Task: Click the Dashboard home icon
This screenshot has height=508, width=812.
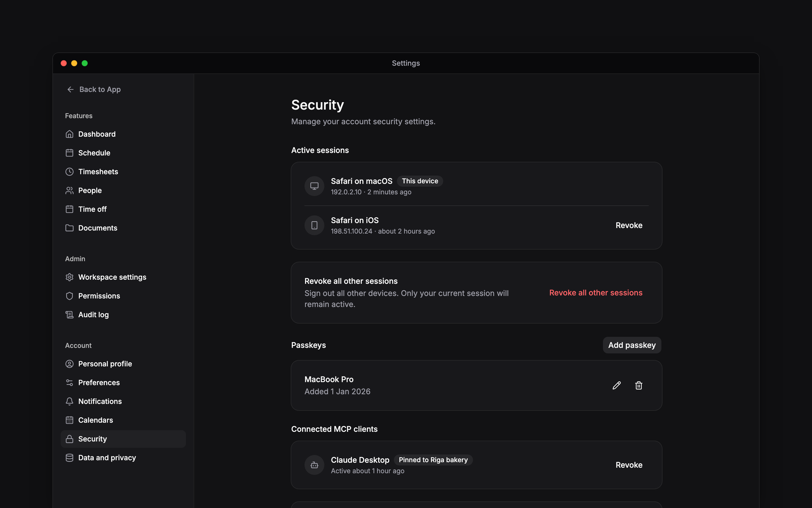Action: 70,134
